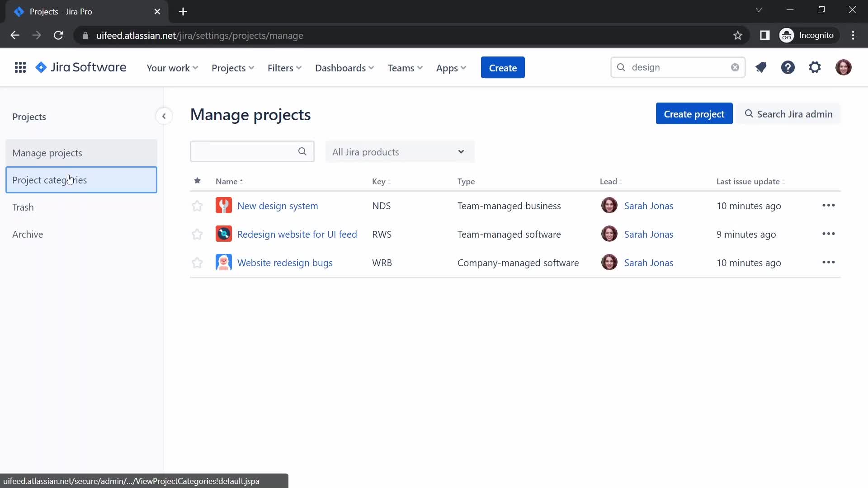Click Search Jira admin button
Image resolution: width=868 pixels, height=488 pixels.
[x=789, y=114]
